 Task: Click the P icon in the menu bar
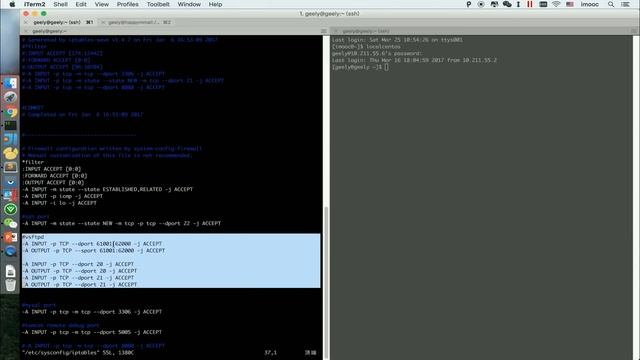click(x=469, y=4)
